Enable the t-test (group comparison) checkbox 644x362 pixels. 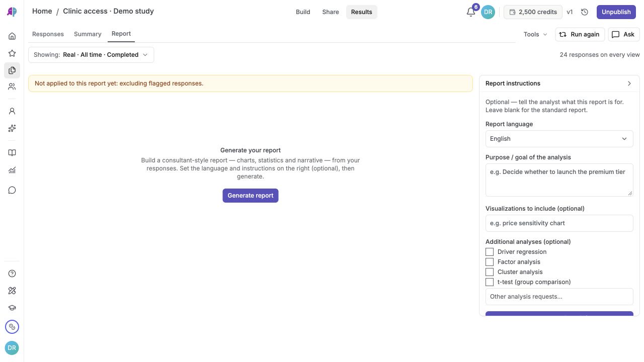click(490, 282)
